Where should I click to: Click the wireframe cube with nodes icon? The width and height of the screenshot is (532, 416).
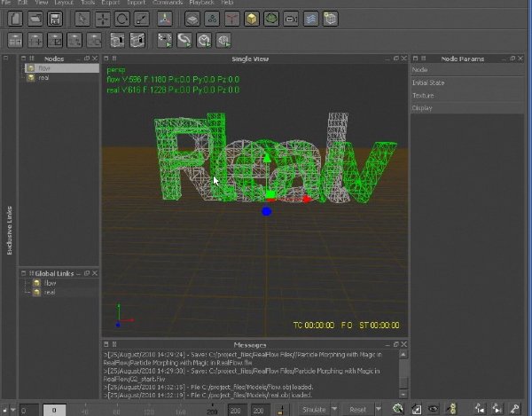pyautogui.click(x=330, y=19)
